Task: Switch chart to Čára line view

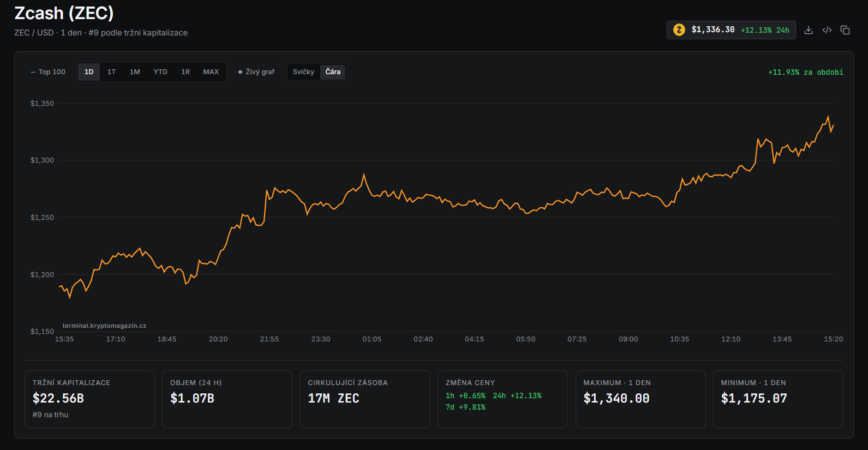Action: click(333, 72)
